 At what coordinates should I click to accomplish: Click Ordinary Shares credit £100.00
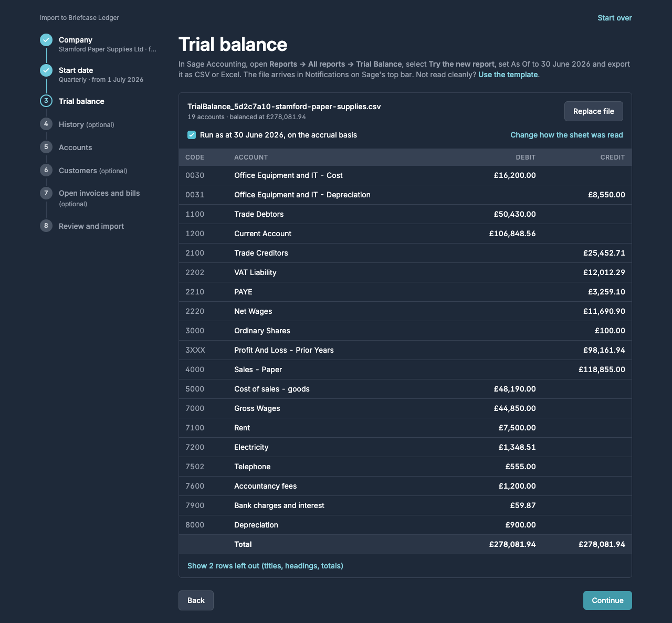pyautogui.click(x=610, y=331)
